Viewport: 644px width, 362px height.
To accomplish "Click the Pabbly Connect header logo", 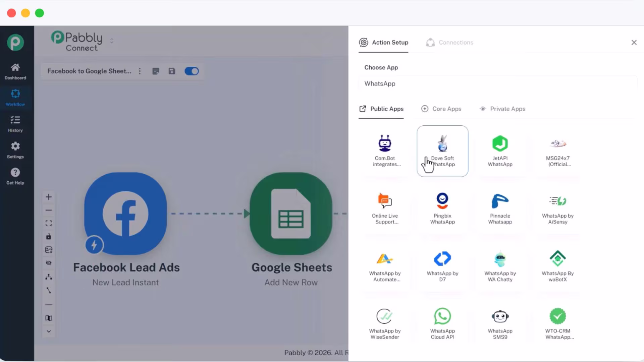I will (77, 41).
